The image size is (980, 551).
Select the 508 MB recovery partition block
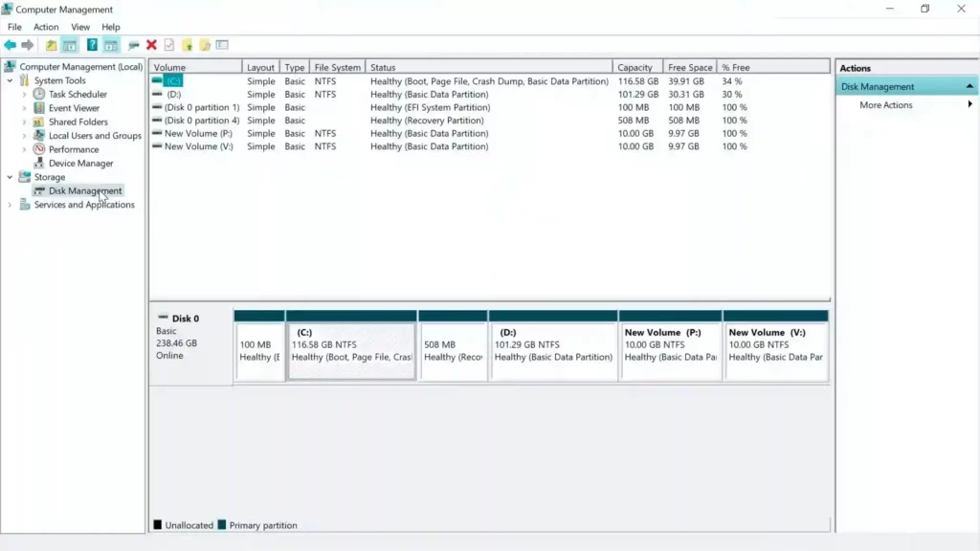coord(453,345)
